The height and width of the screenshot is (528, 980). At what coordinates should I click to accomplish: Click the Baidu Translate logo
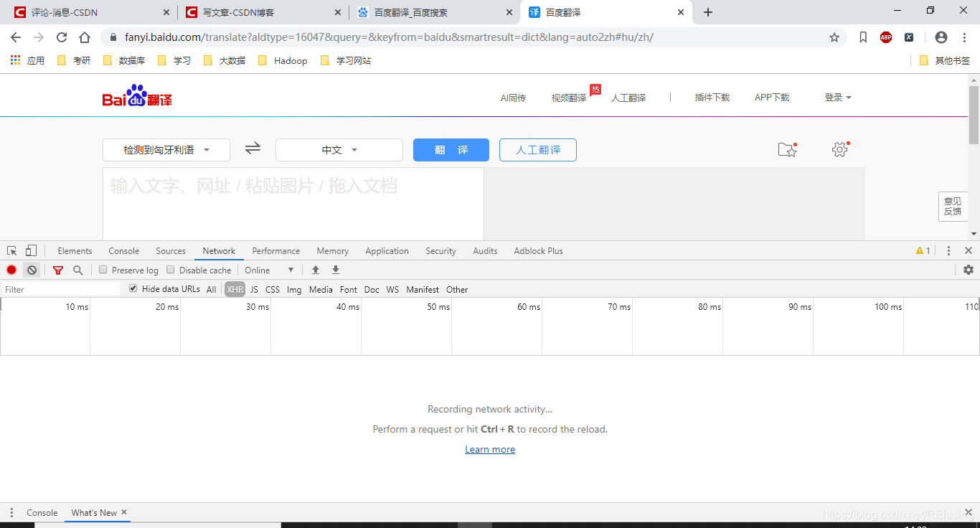137,96
